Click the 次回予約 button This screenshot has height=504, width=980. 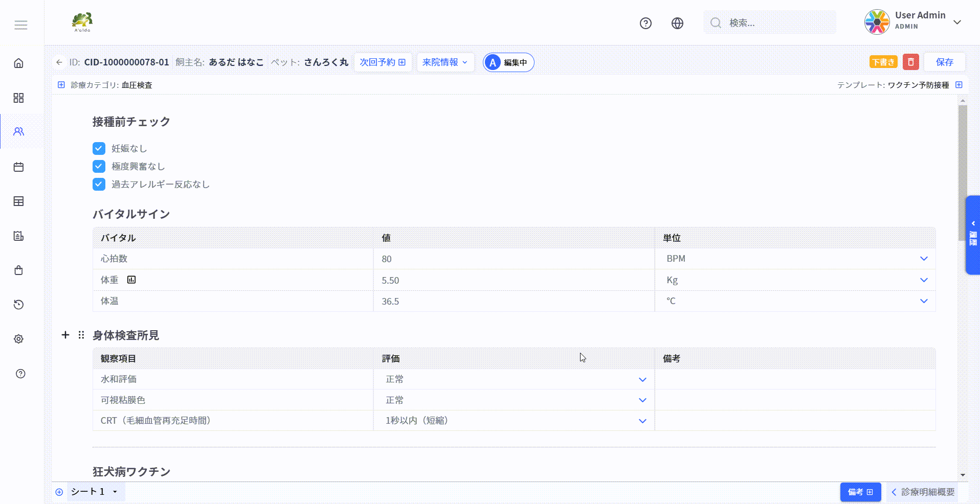coord(383,62)
